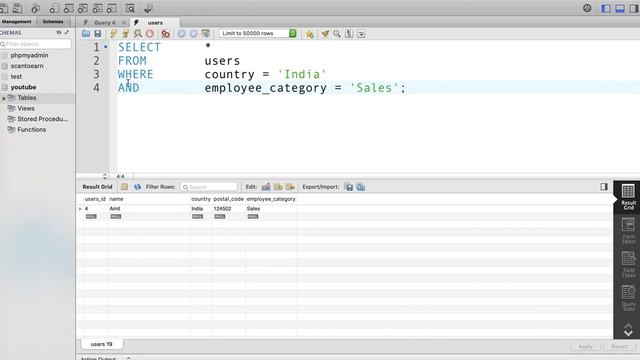
Task: Expand the Tables tree node arrow
Action: [x=4, y=98]
